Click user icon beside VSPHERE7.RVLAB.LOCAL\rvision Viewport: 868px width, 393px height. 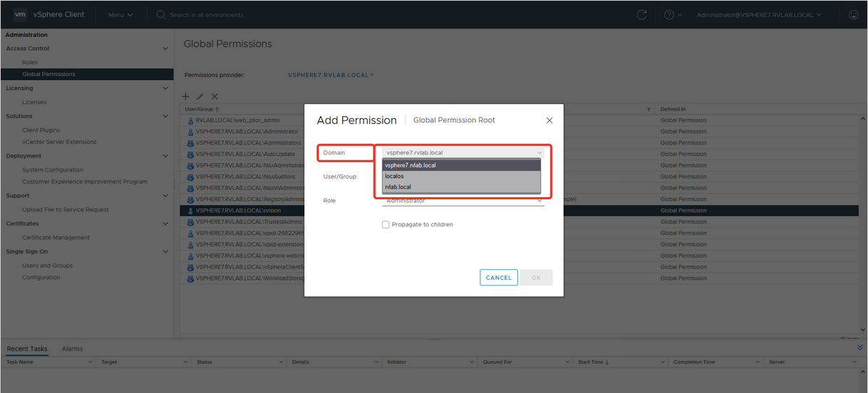click(190, 211)
